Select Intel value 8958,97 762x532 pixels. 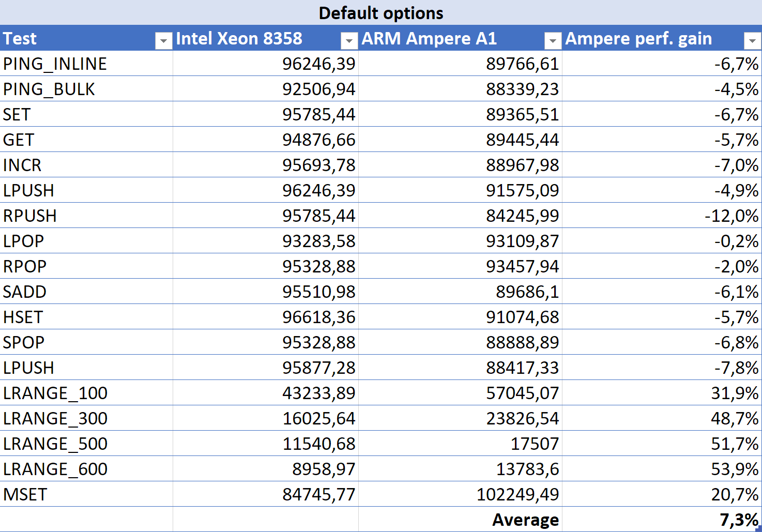click(266, 469)
